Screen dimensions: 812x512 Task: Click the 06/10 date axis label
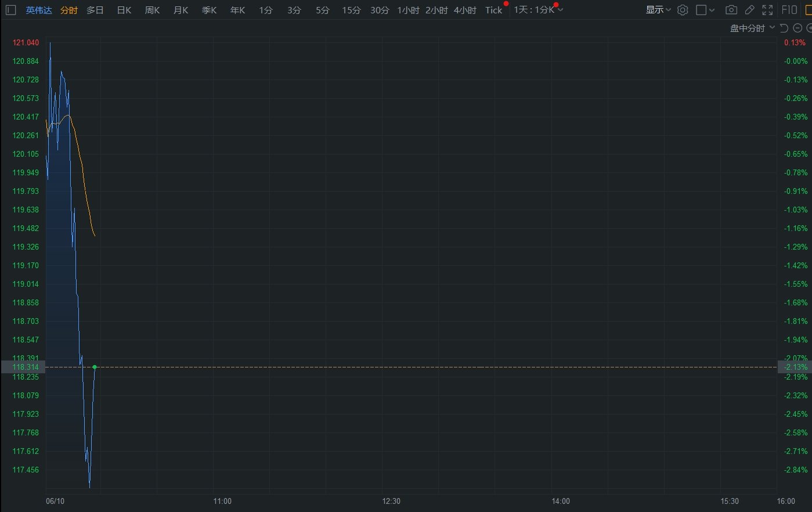[55, 501]
